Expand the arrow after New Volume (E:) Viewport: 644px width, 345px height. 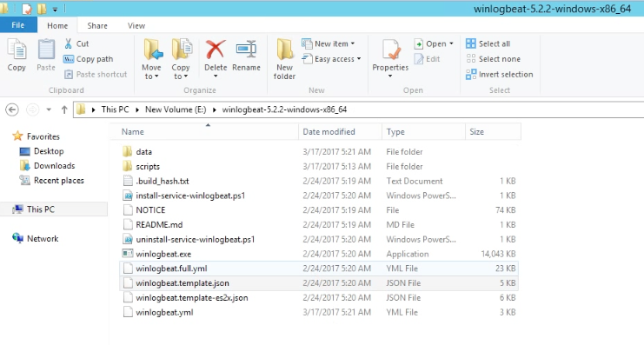(x=215, y=109)
